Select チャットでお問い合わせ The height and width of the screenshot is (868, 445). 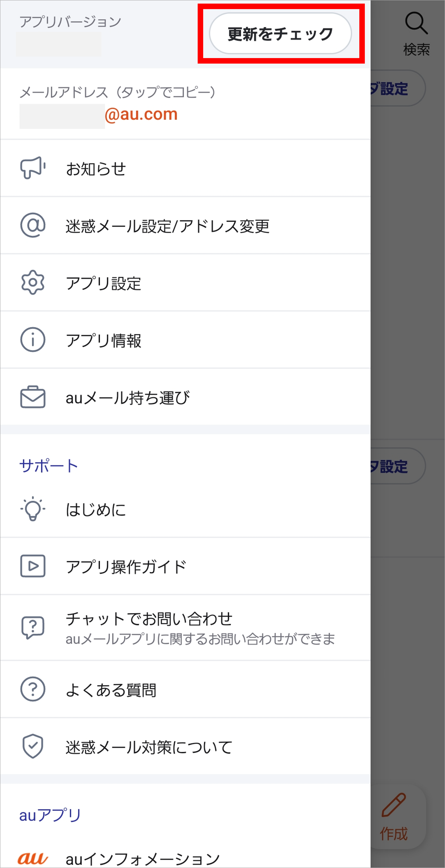point(149,619)
